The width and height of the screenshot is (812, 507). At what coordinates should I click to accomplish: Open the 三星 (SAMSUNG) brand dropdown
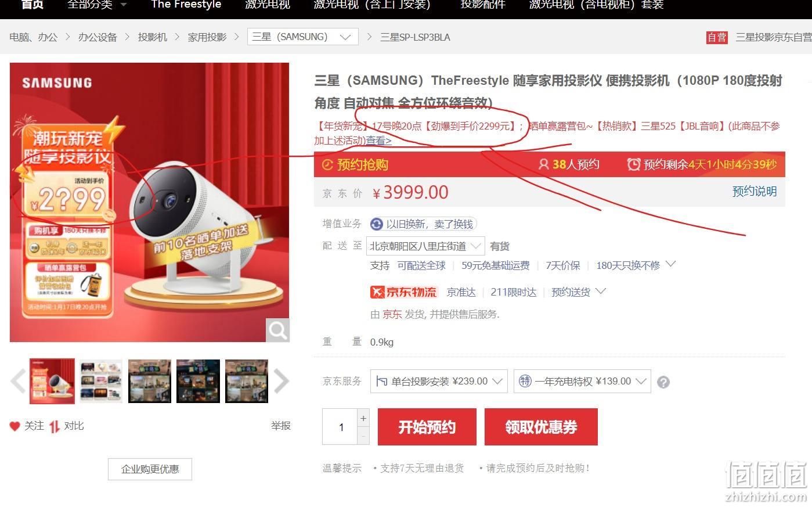(x=302, y=37)
